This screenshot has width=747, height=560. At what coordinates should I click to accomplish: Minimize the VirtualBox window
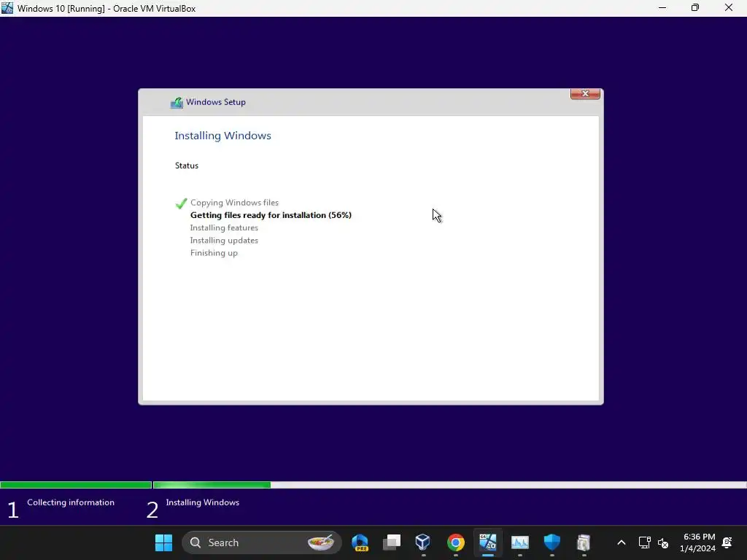coord(662,8)
